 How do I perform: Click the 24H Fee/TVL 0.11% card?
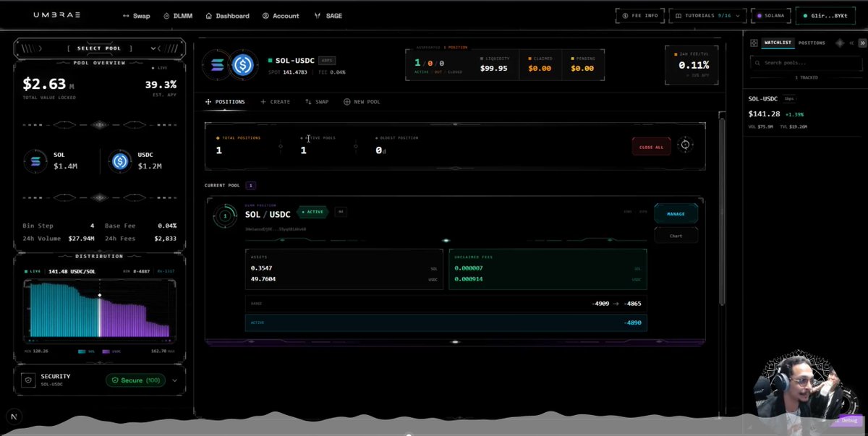pos(690,64)
